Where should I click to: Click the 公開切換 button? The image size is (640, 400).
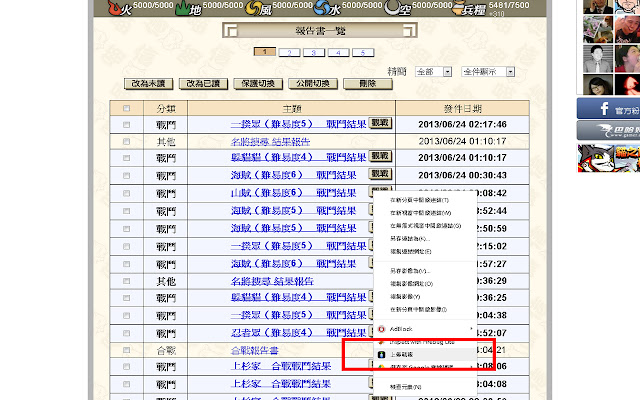pos(313,84)
